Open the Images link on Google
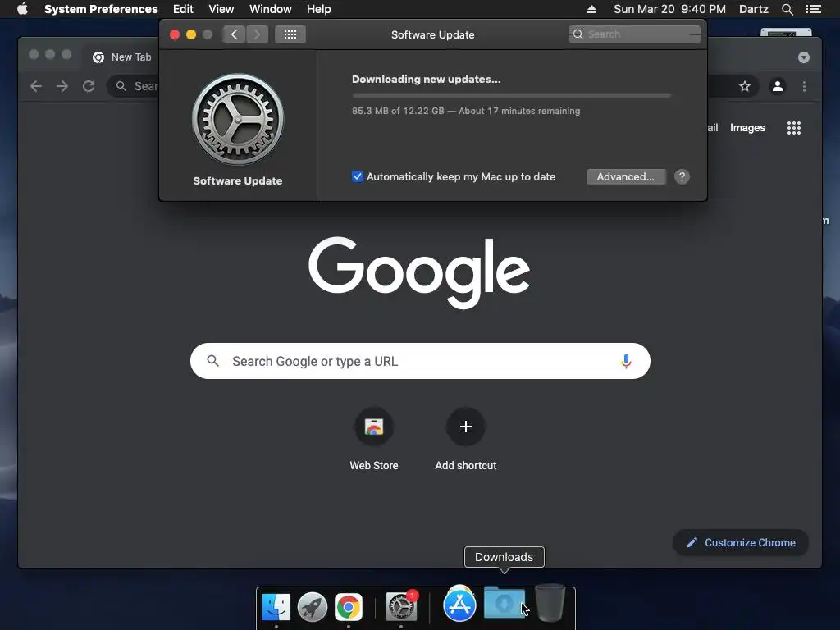The image size is (840, 630). [747, 127]
